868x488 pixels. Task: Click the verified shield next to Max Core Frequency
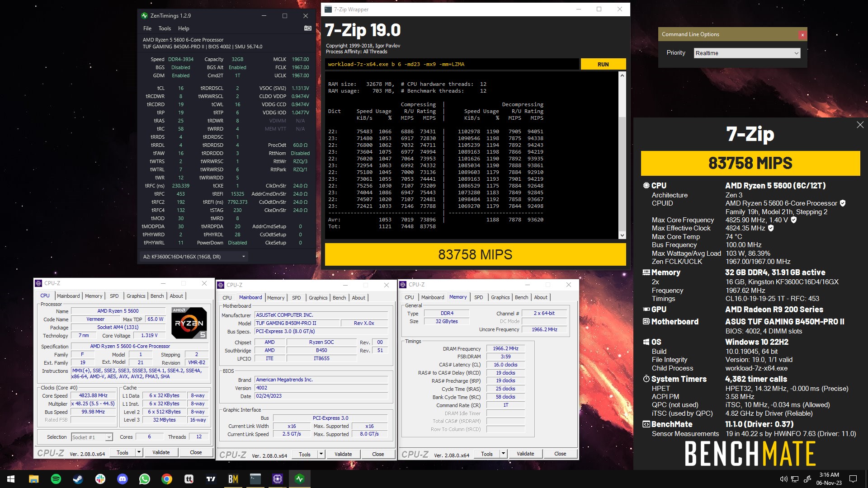pyautogui.click(x=794, y=220)
